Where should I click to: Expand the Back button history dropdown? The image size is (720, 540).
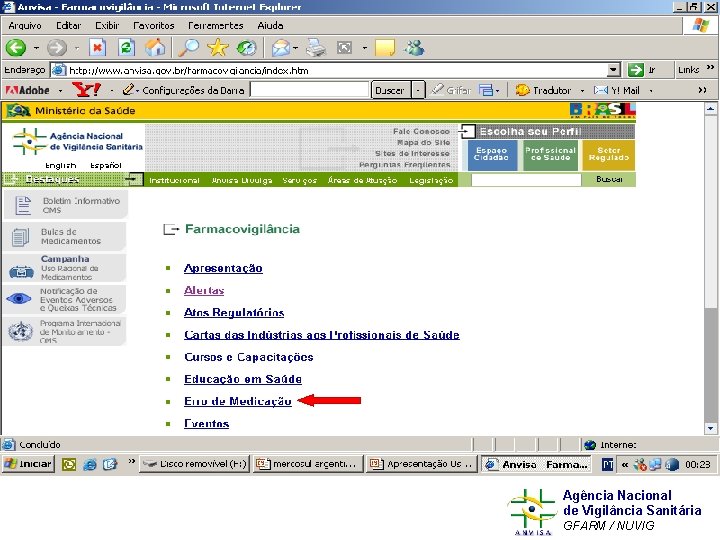(36, 48)
